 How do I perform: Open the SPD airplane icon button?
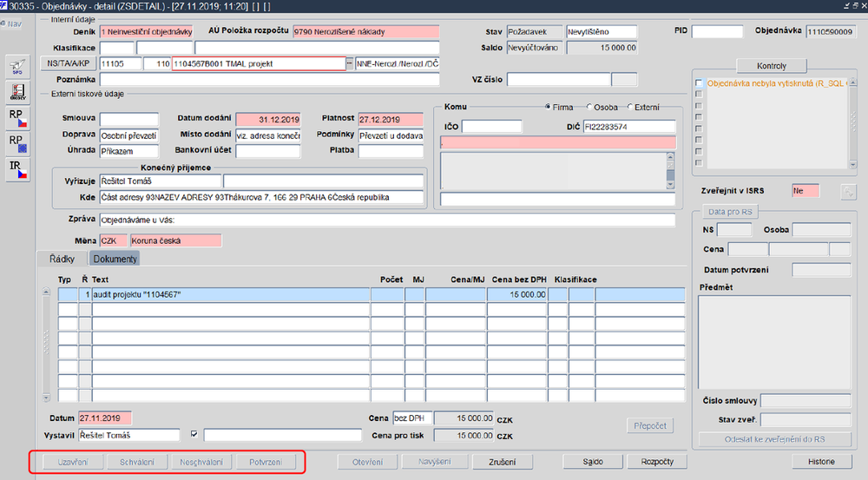point(17,67)
